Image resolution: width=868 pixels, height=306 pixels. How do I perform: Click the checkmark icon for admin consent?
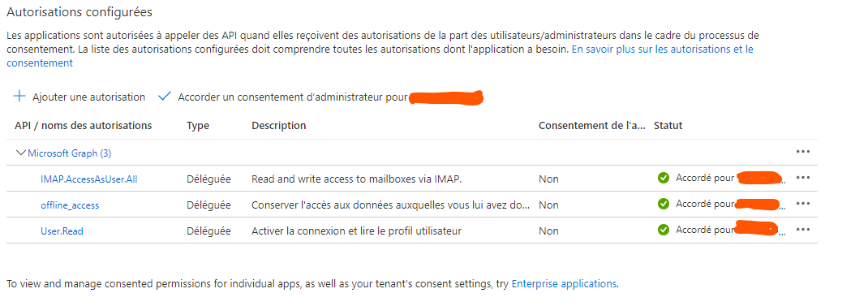point(165,97)
